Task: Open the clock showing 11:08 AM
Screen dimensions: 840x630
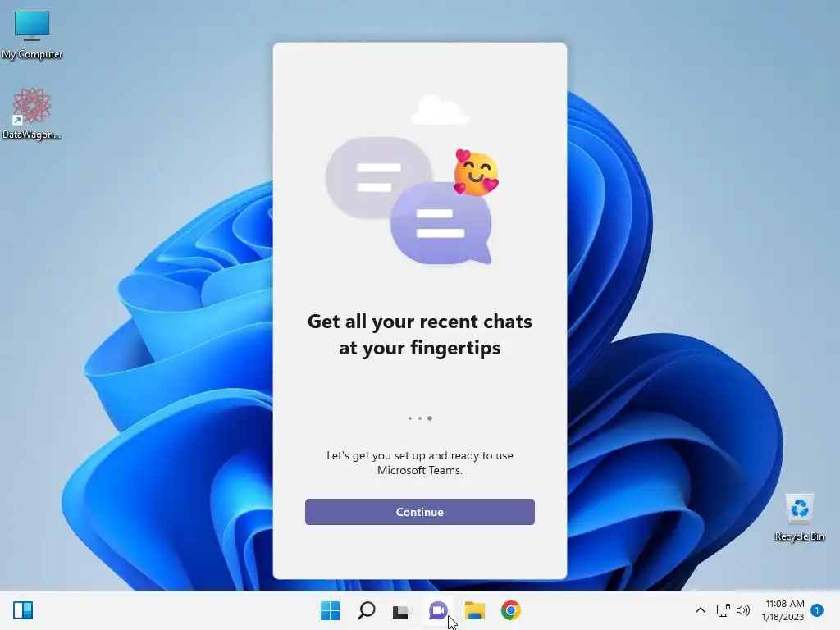Action: tap(783, 610)
